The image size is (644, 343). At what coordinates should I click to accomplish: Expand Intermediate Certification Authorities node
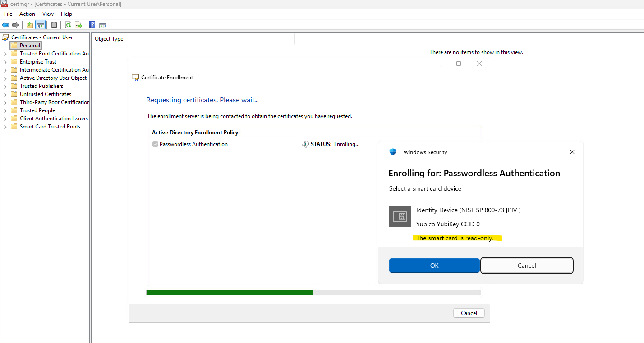coord(5,70)
